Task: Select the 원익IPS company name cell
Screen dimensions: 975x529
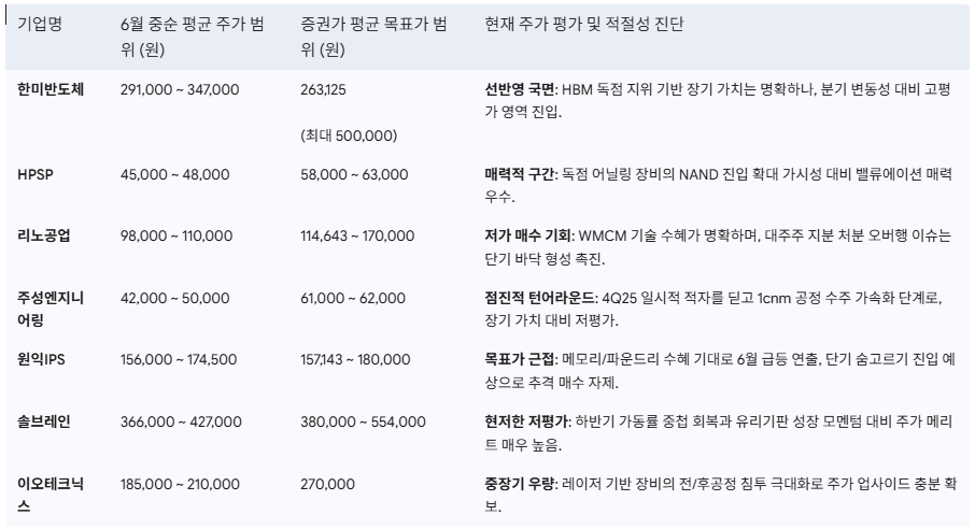Action: coord(41,359)
